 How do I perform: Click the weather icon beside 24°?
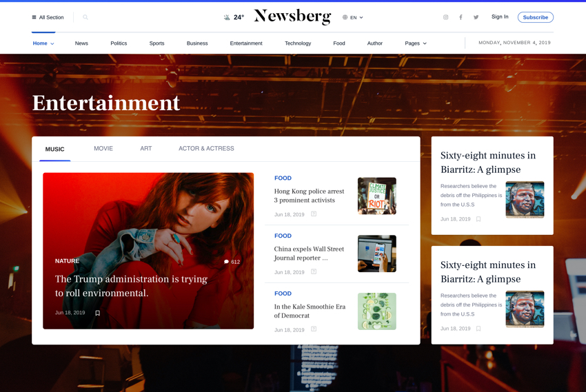pyautogui.click(x=227, y=17)
